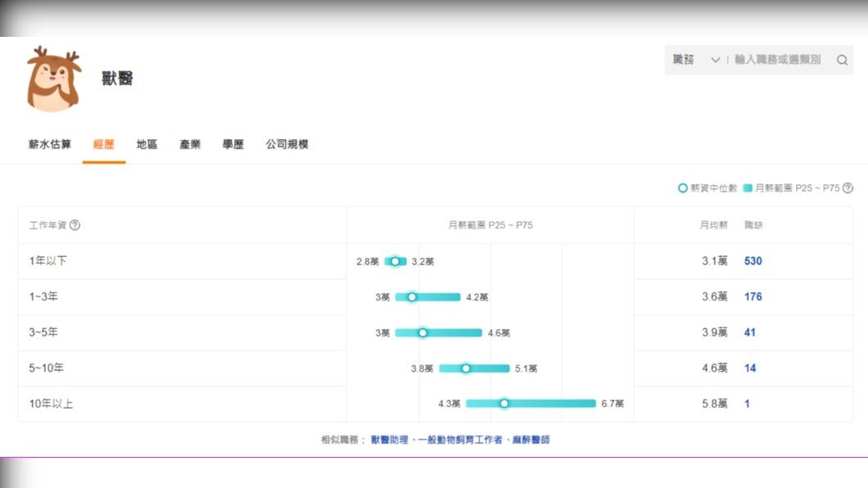Open the 地區 tab
The image size is (868, 488).
147,145
